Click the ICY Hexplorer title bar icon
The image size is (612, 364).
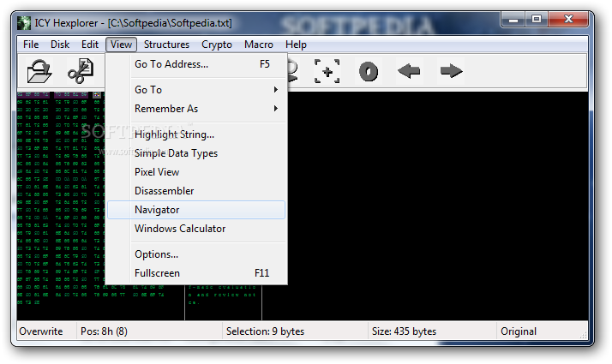(x=24, y=23)
